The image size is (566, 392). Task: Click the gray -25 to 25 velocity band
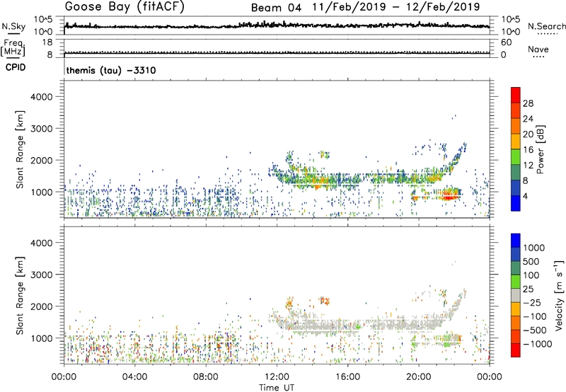point(516,296)
